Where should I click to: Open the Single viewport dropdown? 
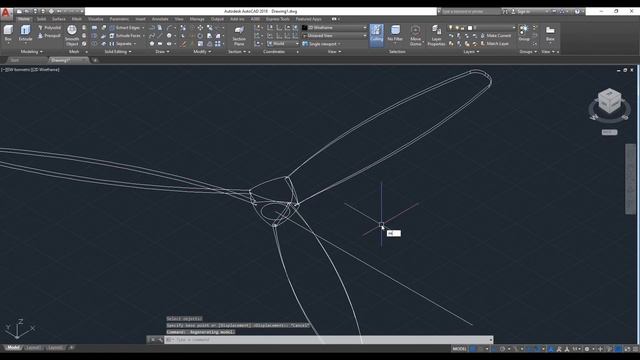[322, 44]
